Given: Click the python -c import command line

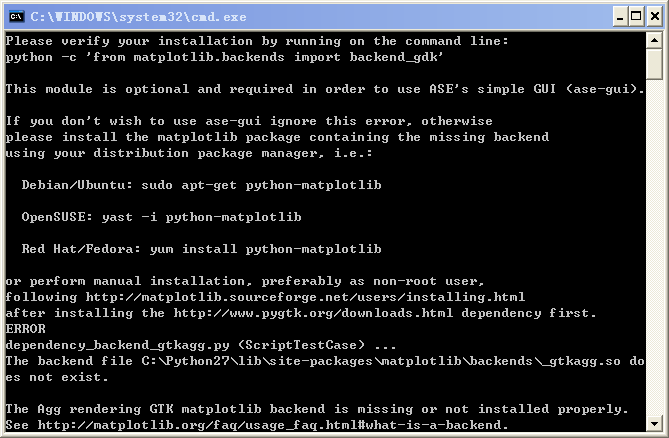Looking at the screenshot, I should pos(226,57).
